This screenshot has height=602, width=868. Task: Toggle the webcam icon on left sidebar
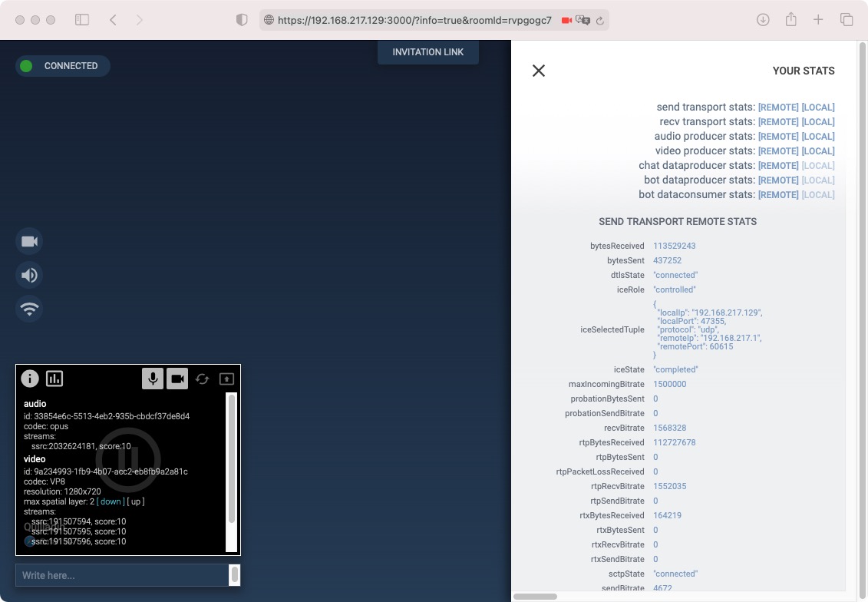click(x=29, y=241)
